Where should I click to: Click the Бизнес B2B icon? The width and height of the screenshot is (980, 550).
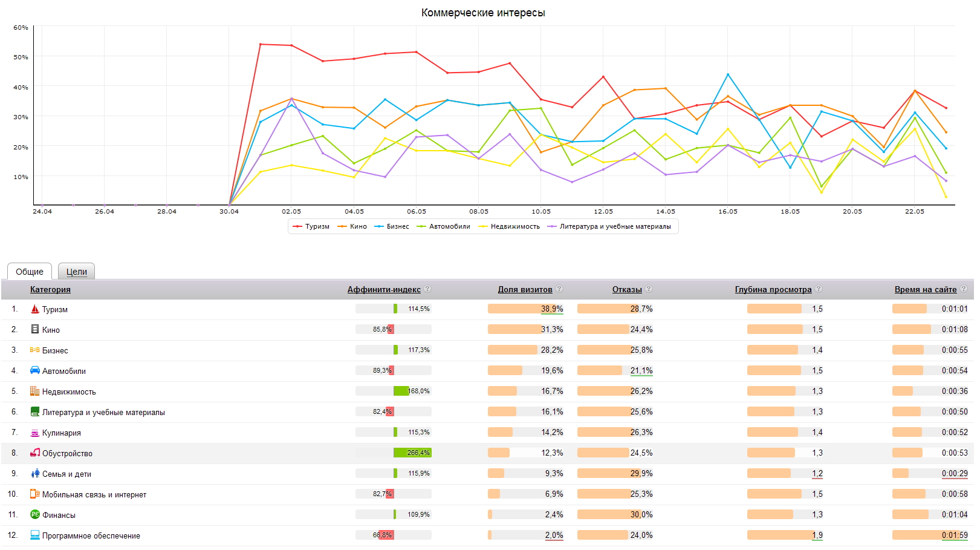35,350
